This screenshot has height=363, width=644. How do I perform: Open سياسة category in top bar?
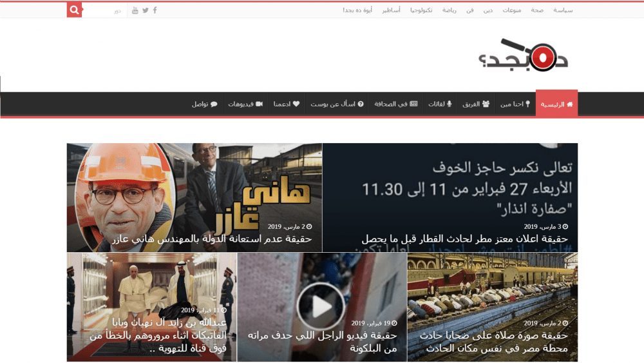tap(563, 10)
